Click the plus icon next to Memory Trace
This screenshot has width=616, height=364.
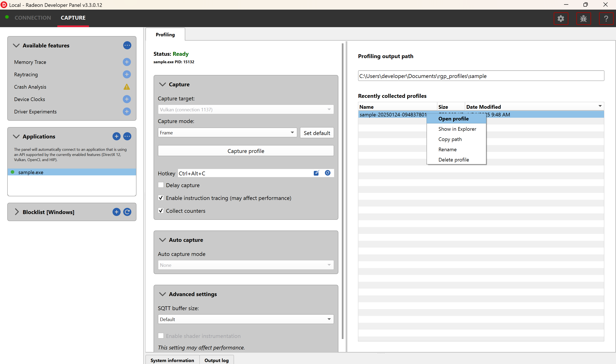(127, 62)
